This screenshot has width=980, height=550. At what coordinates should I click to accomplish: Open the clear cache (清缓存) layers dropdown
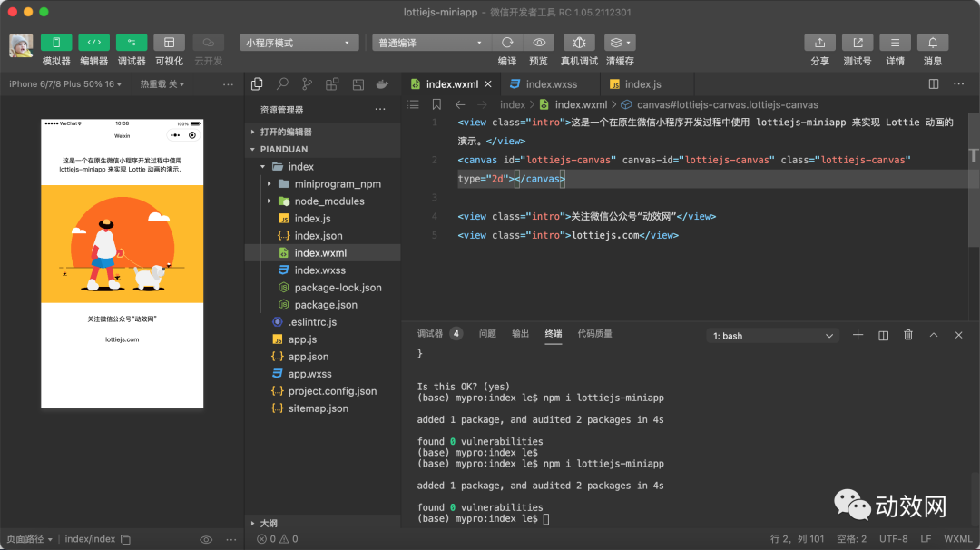click(x=620, y=43)
